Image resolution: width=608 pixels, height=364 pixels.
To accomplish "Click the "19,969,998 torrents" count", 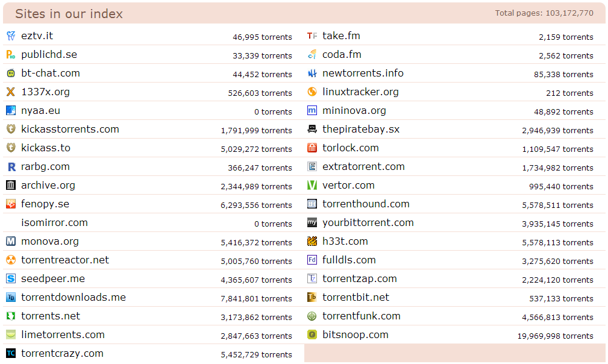I will click(x=555, y=336).
